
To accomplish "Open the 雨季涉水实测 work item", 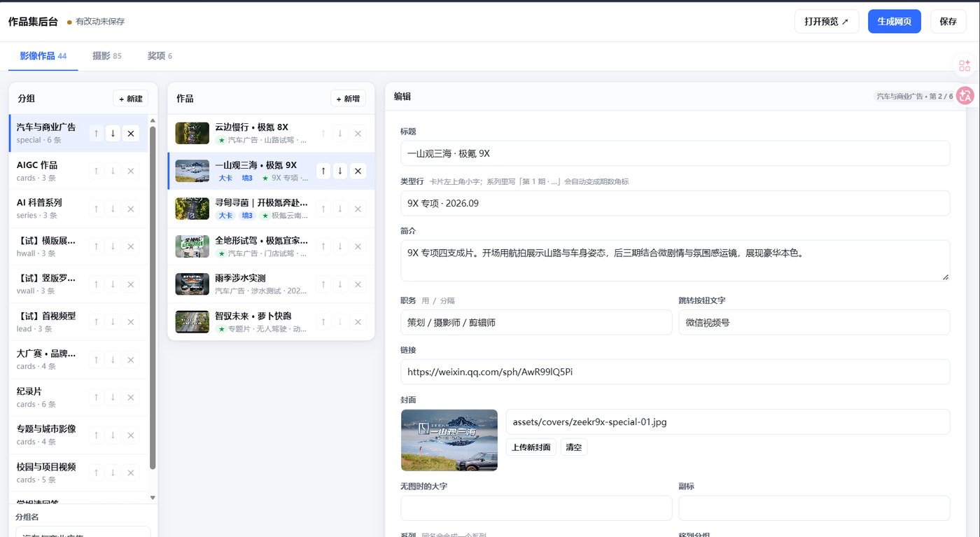I will (271, 284).
